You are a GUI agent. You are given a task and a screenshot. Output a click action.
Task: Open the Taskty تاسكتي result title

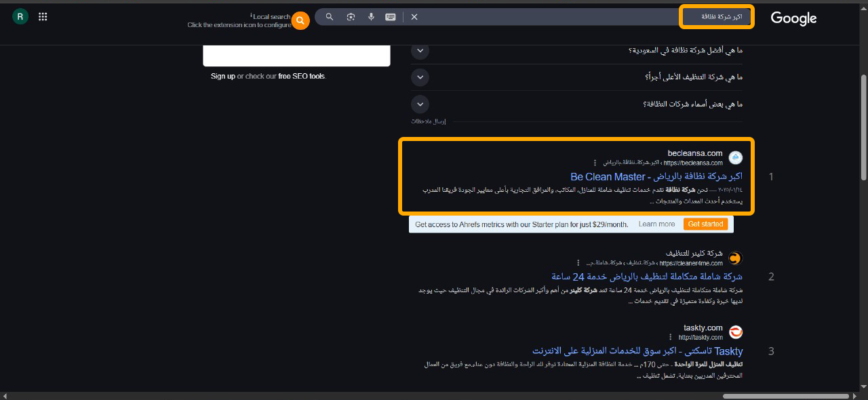(x=637, y=351)
